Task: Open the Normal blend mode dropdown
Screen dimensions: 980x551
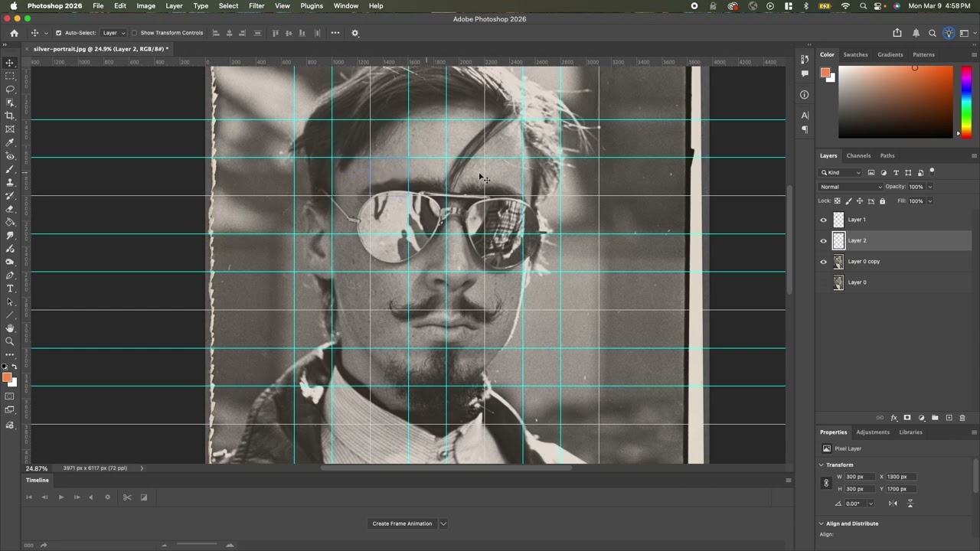Action: point(851,187)
